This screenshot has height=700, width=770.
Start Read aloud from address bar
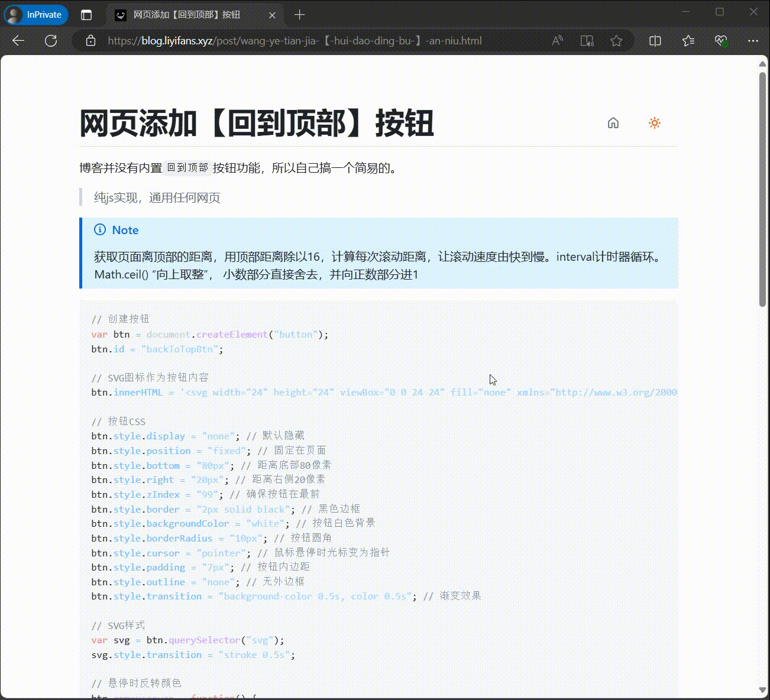coord(557,41)
